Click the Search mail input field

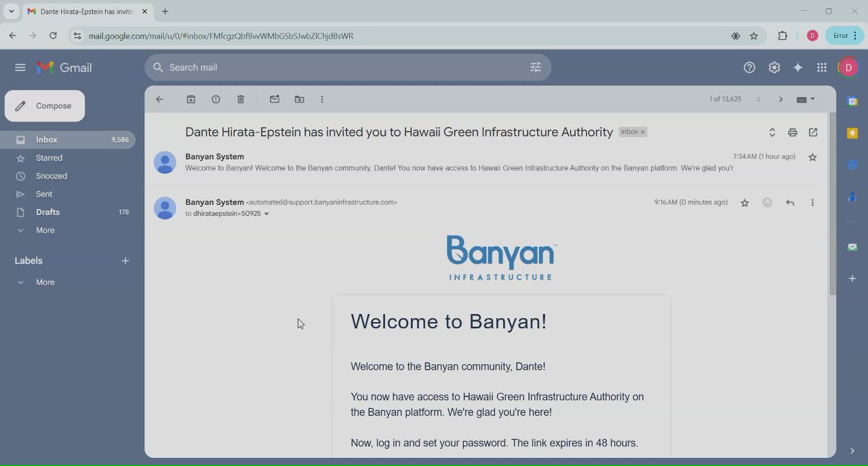pos(346,67)
